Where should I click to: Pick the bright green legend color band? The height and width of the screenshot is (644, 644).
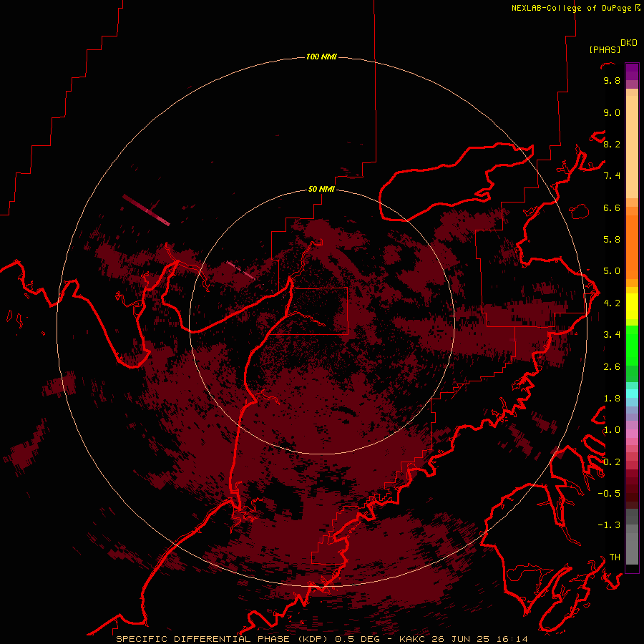(x=632, y=345)
